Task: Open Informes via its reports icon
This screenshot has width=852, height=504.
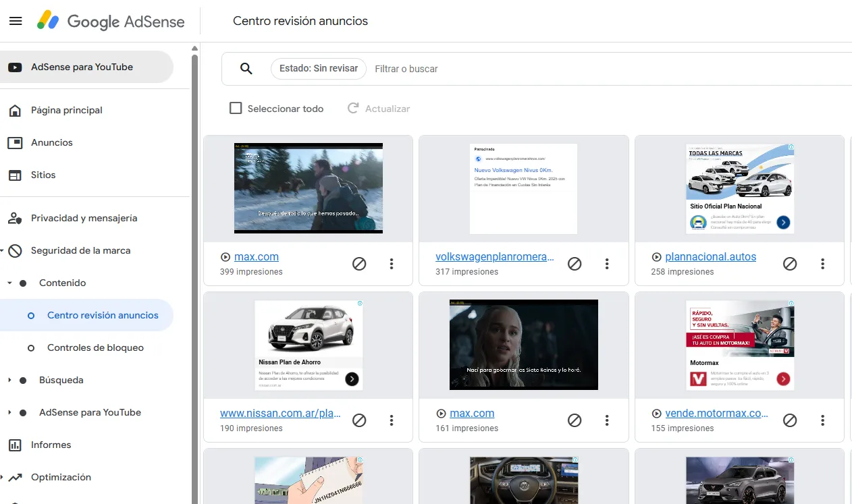Action: click(14, 445)
